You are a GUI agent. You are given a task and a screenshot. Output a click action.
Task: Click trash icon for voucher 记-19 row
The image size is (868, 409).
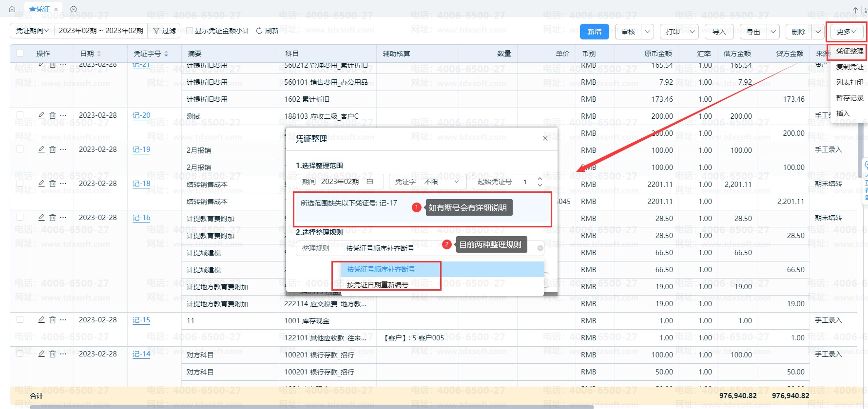click(53, 149)
